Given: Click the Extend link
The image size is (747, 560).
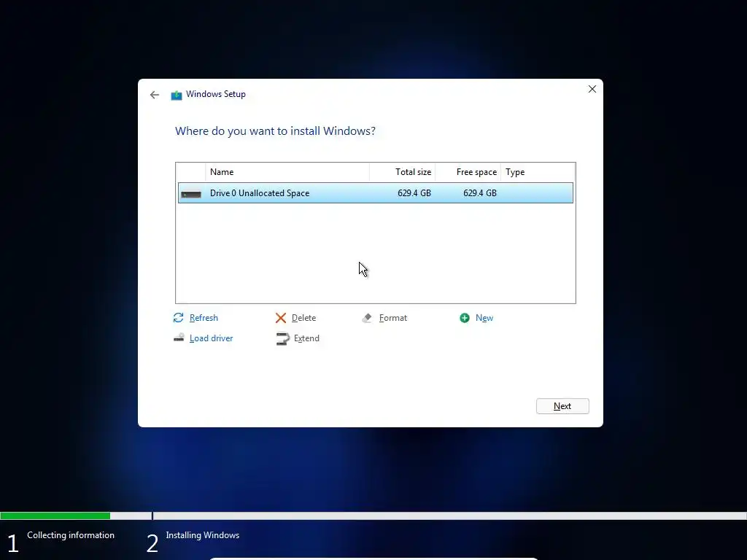Looking at the screenshot, I should [306, 338].
